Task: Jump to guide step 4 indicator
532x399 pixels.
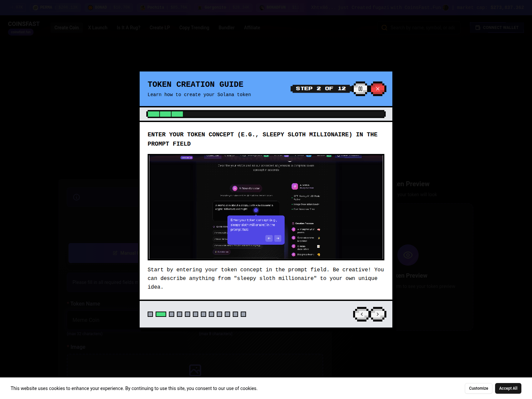Action: coord(180,314)
